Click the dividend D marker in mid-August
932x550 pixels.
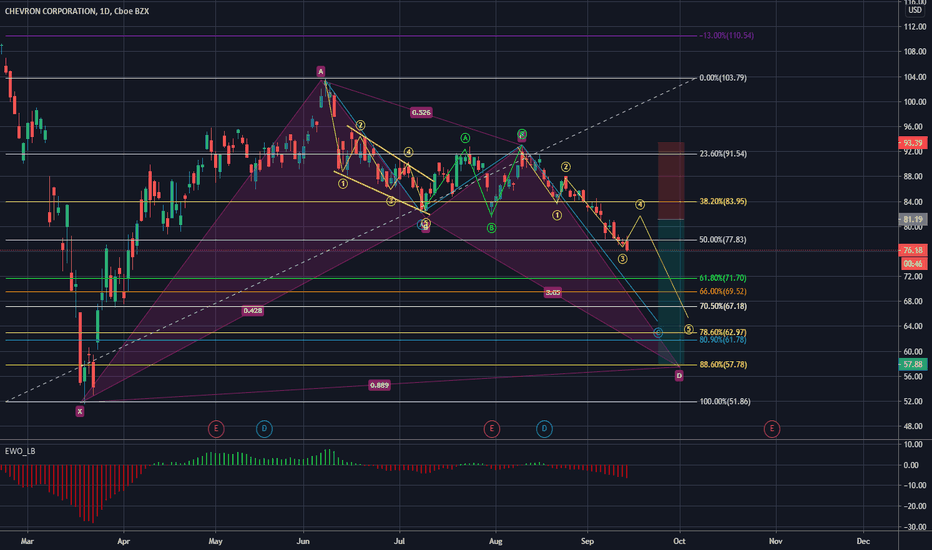coord(544,429)
